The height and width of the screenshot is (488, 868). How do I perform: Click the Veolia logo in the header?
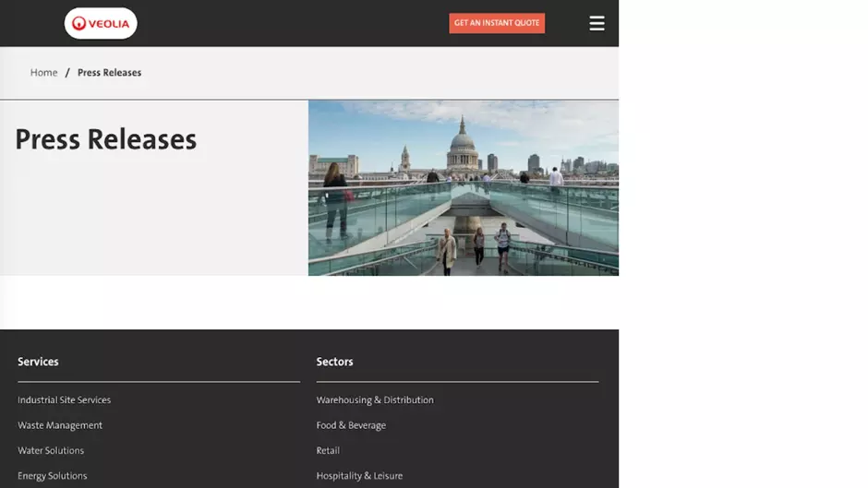point(101,23)
